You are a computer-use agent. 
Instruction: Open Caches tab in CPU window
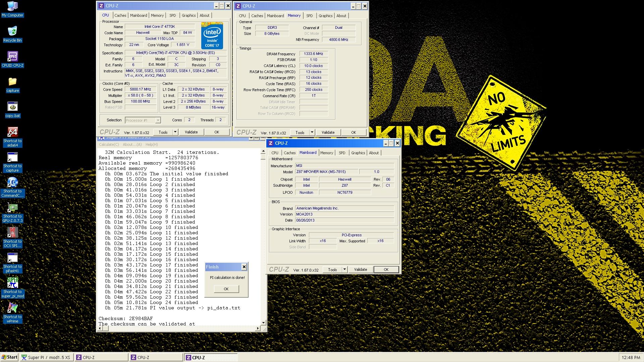(x=120, y=15)
